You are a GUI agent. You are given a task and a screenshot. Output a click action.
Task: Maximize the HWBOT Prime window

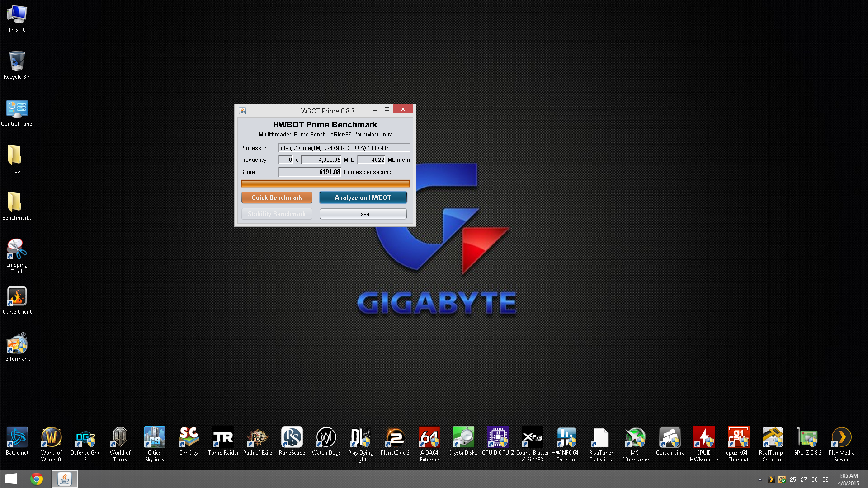(x=387, y=109)
